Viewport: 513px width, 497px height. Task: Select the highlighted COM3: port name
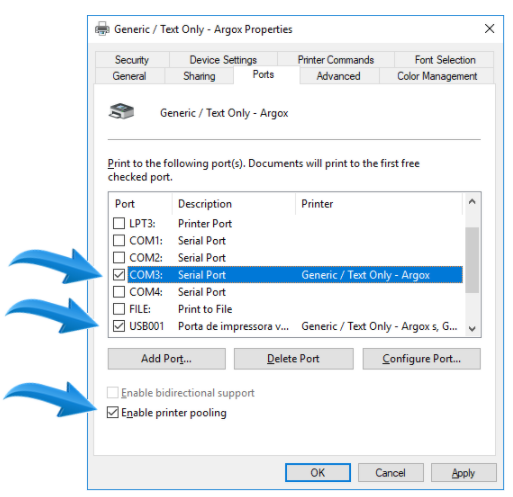click(146, 275)
